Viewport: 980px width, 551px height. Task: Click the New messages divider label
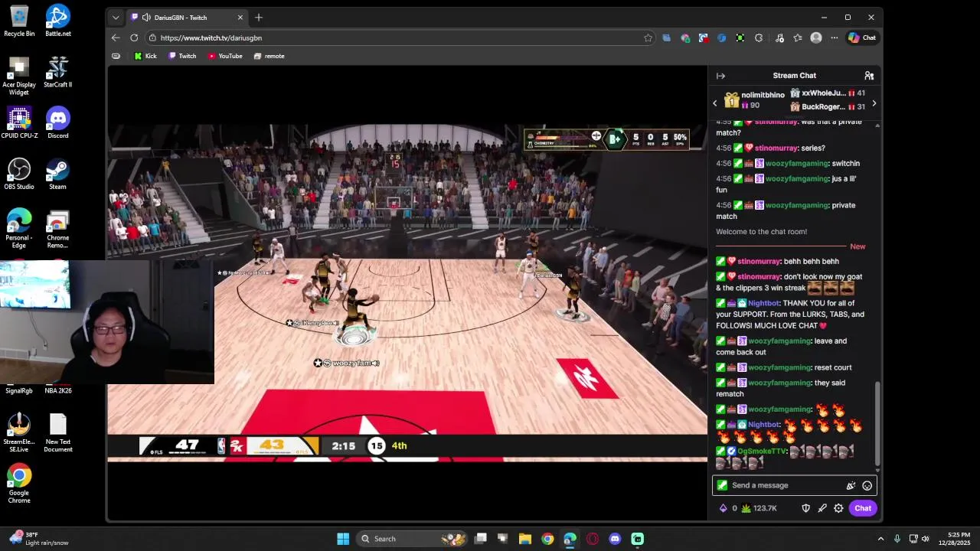pyautogui.click(x=857, y=246)
